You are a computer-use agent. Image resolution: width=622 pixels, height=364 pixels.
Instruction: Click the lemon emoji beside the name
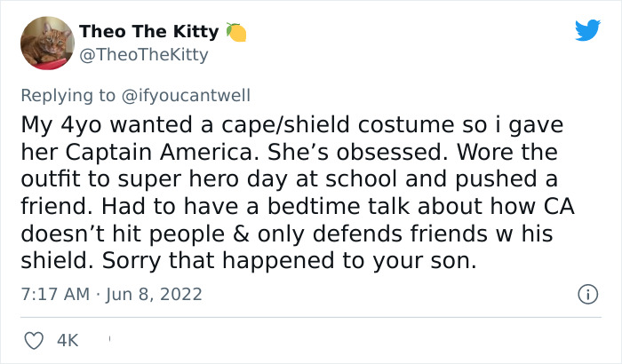[x=235, y=32]
